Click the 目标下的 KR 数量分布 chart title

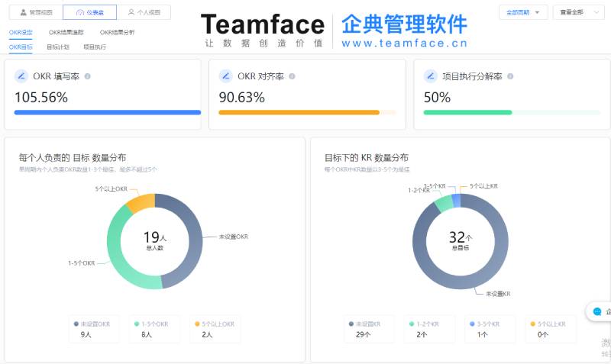click(367, 158)
